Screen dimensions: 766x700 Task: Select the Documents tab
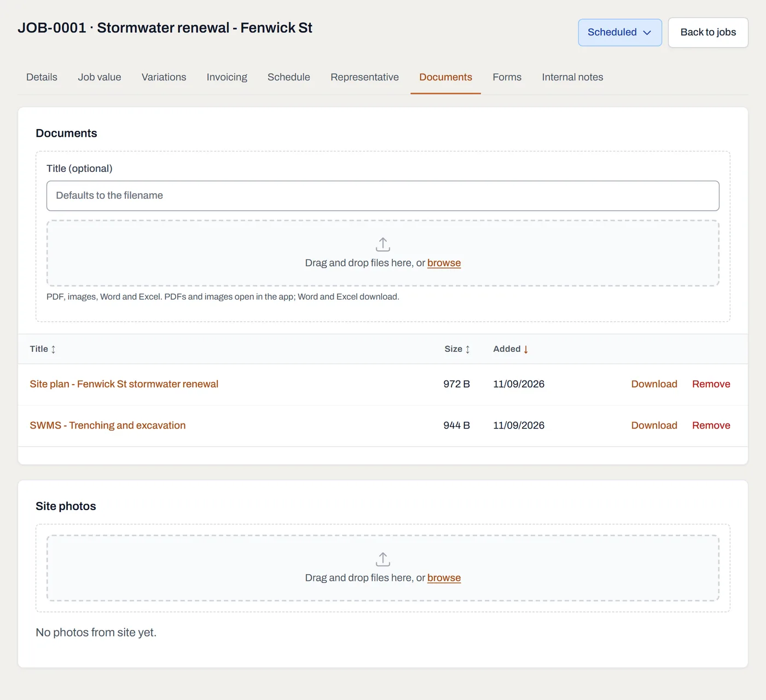point(446,77)
